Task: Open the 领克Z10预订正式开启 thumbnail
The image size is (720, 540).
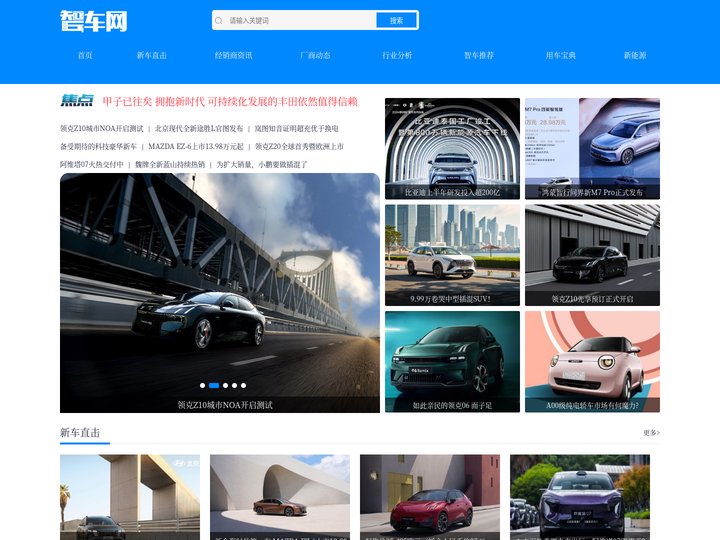Action: 592,255
